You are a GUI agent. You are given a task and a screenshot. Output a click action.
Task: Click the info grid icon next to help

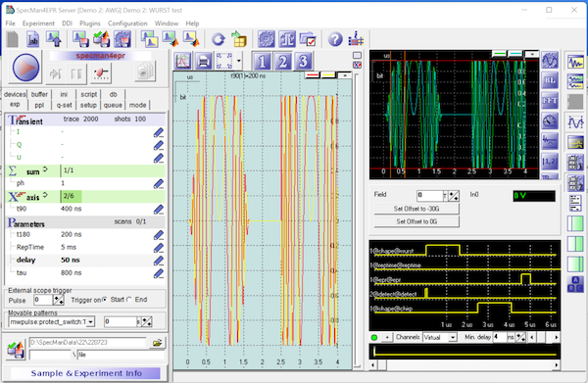[x=356, y=39]
